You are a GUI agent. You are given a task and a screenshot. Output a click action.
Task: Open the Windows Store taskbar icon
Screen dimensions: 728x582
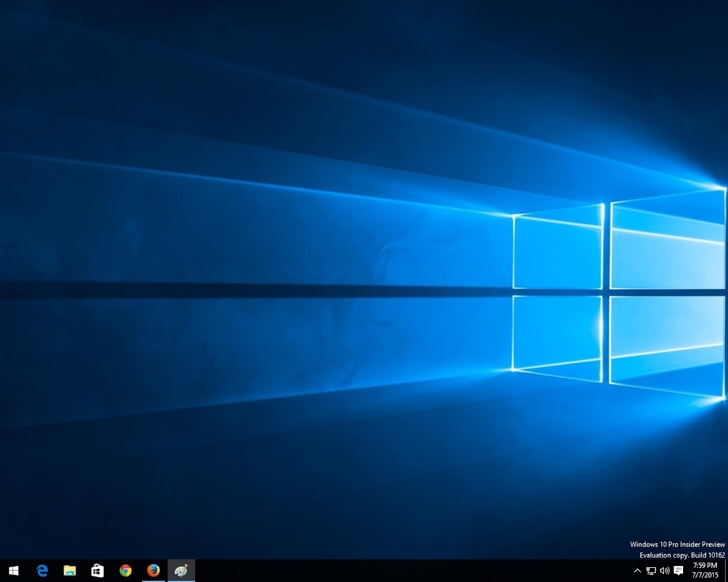coord(98,570)
